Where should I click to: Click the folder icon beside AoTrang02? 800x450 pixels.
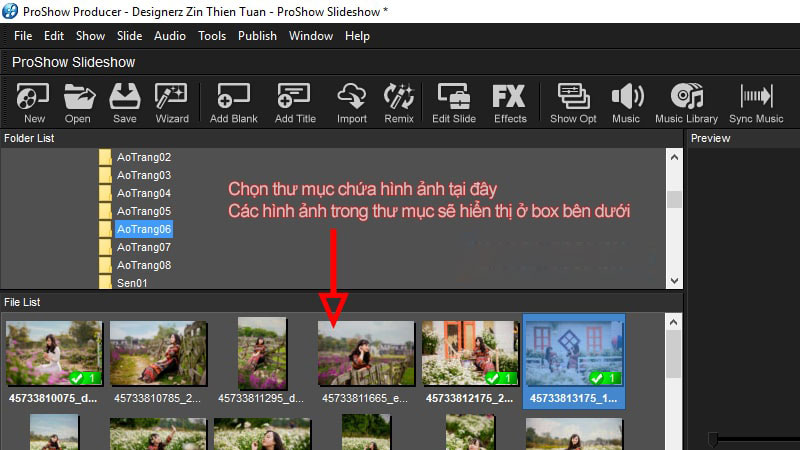click(x=105, y=157)
